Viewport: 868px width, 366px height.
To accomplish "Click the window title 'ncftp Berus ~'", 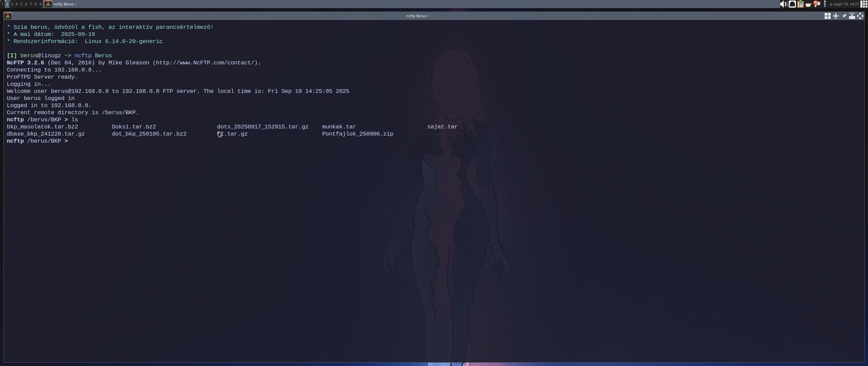I will pyautogui.click(x=418, y=16).
